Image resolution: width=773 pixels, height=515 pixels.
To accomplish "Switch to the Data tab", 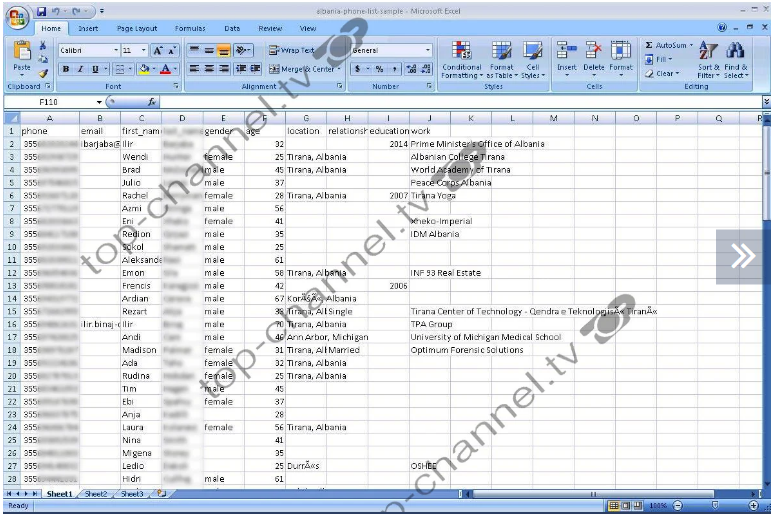I will point(232,29).
